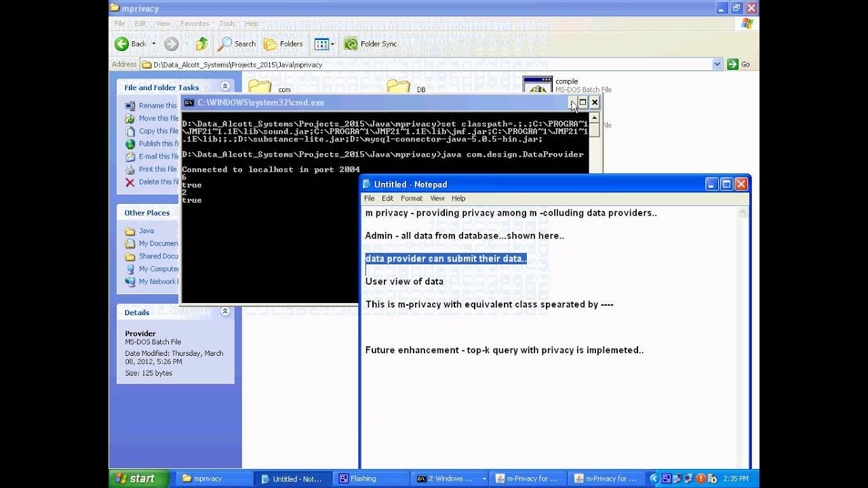
Task: Toggle the Folders pane button
Action: pyautogui.click(x=283, y=44)
